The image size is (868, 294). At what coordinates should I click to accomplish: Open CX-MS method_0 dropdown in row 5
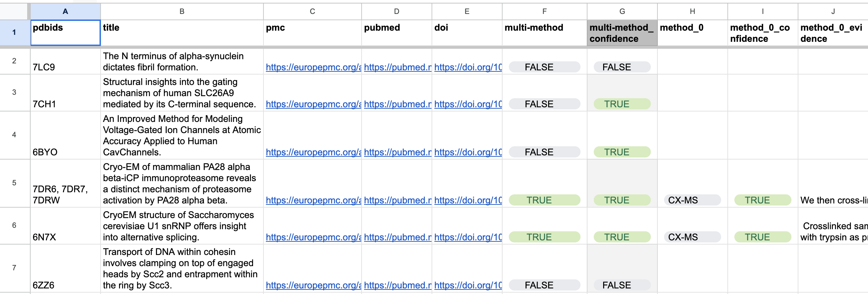(692, 200)
